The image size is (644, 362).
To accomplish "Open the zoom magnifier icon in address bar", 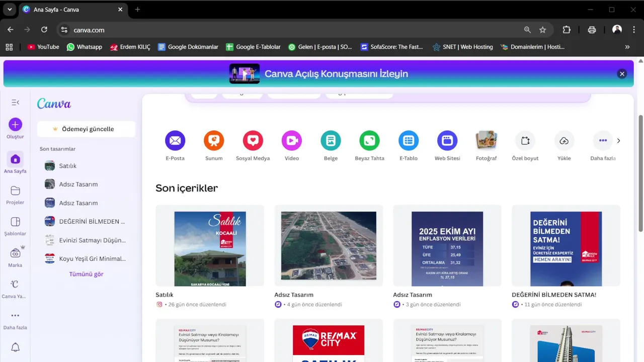I will tap(527, 30).
